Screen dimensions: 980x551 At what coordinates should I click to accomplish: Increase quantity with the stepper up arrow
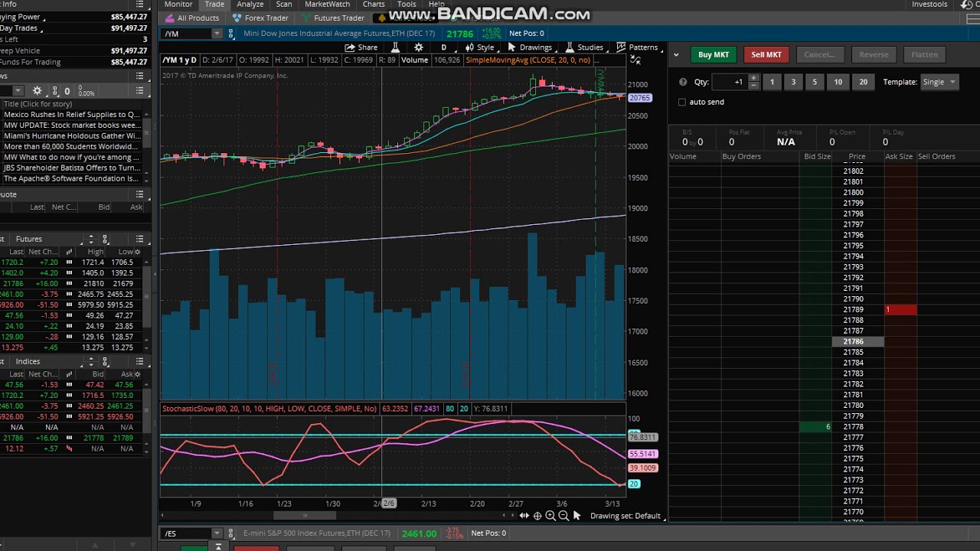pyautogui.click(x=753, y=78)
